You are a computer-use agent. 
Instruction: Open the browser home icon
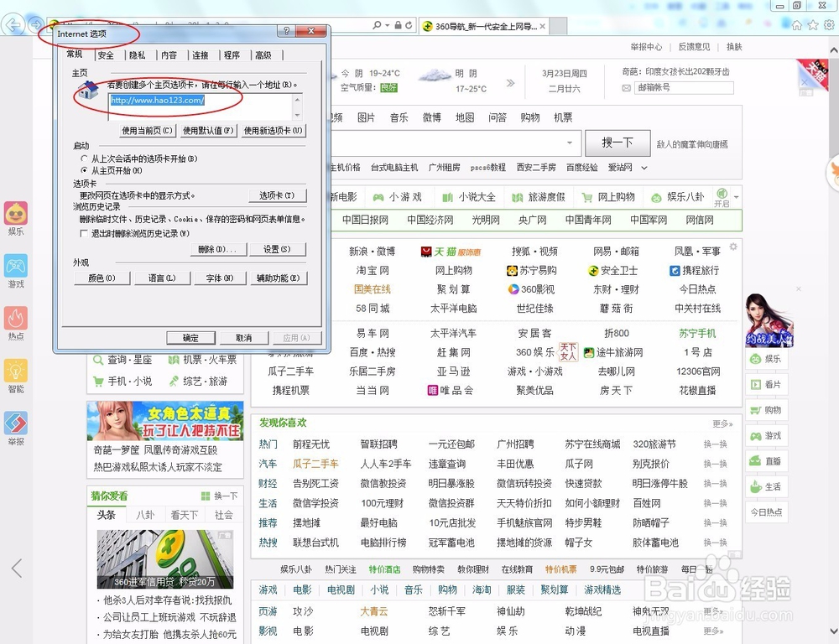tap(797, 25)
